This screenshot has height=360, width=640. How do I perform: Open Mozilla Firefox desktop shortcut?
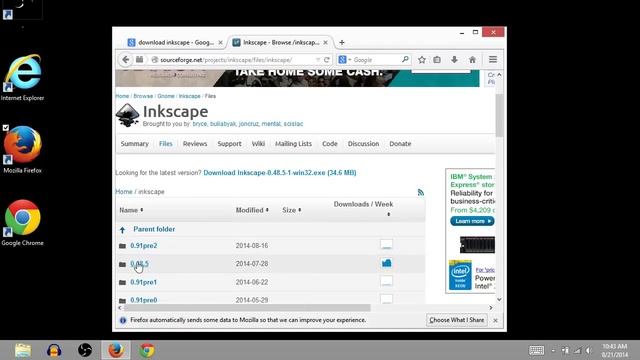click(x=22, y=150)
